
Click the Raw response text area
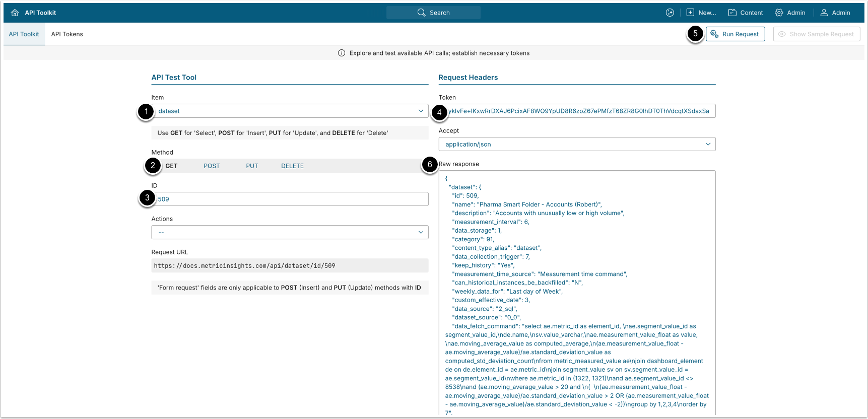[x=577, y=293]
